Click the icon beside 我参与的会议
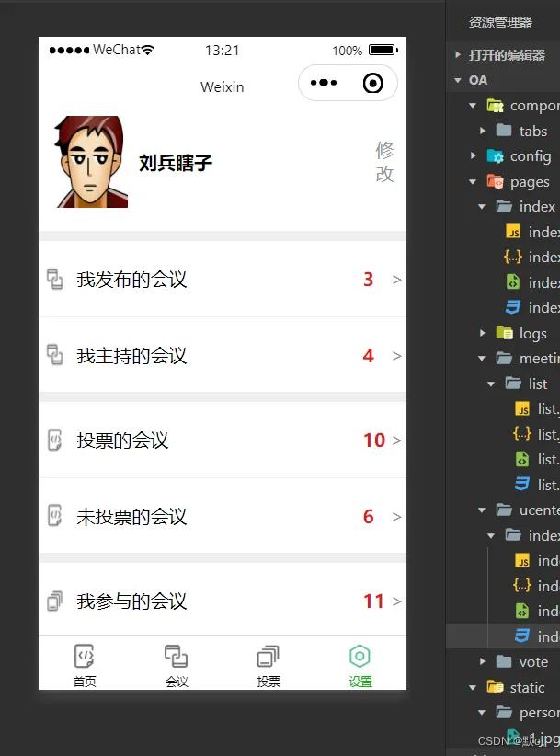This screenshot has width=560, height=756. [54, 601]
